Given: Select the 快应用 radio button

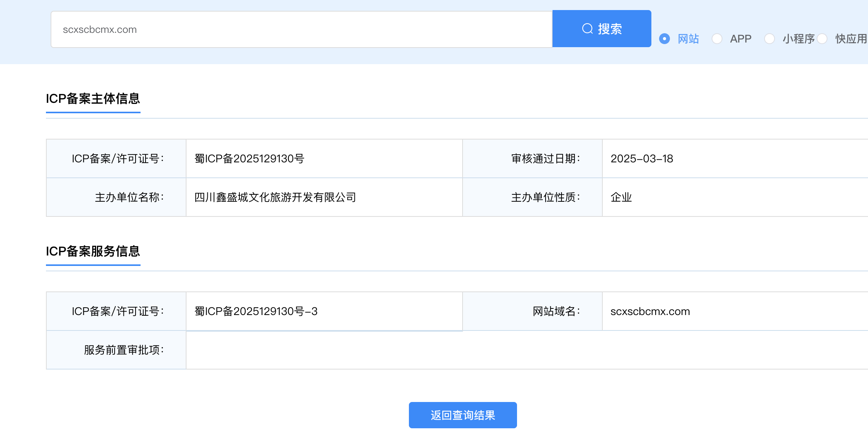Looking at the screenshot, I should pyautogui.click(x=822, y=39).
